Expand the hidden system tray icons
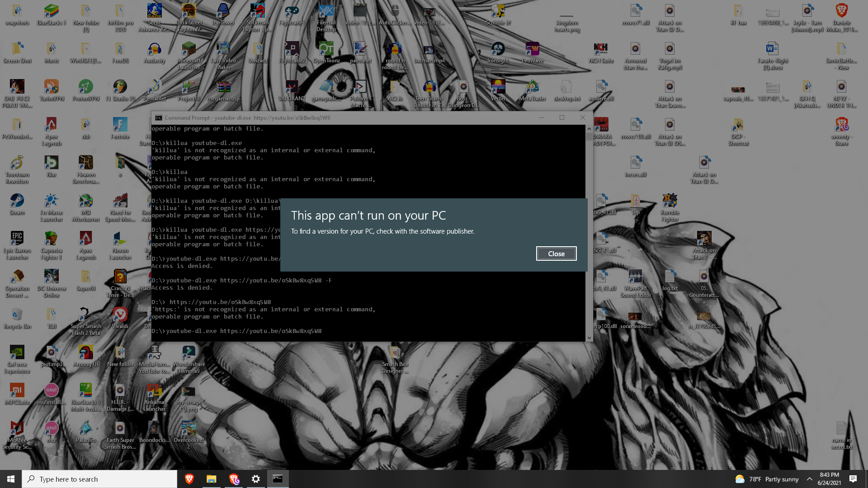The image size is (868, 488). (x=810, y=479)
